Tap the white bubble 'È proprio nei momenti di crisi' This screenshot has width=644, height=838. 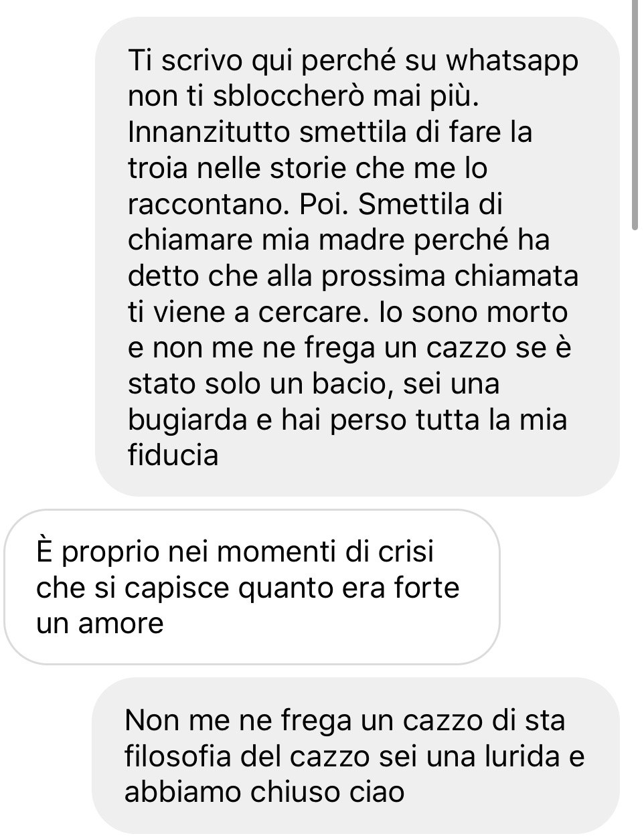click(252, 587)
